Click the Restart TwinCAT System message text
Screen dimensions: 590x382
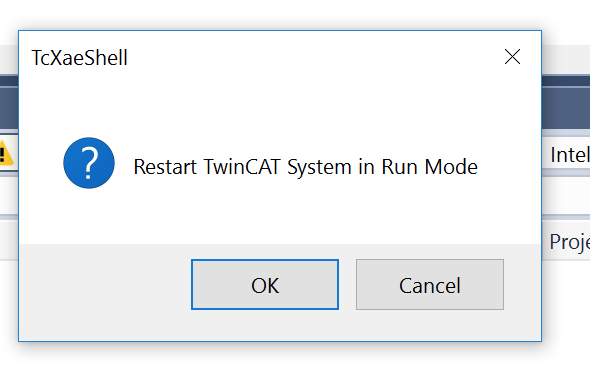(x=306, y=167)
